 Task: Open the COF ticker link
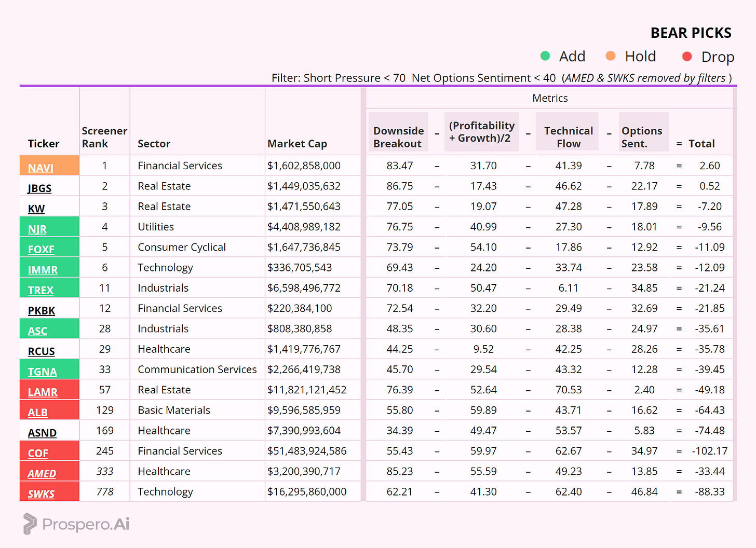(38, 453)
